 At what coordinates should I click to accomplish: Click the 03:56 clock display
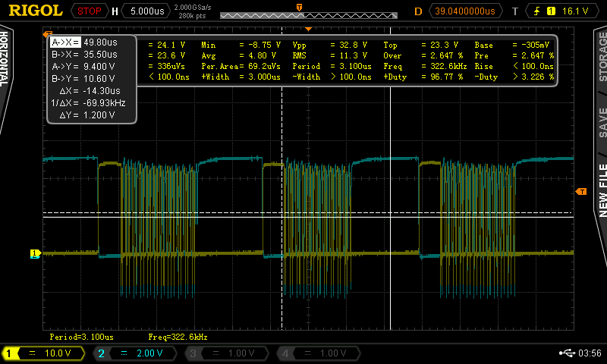(590, 353)
